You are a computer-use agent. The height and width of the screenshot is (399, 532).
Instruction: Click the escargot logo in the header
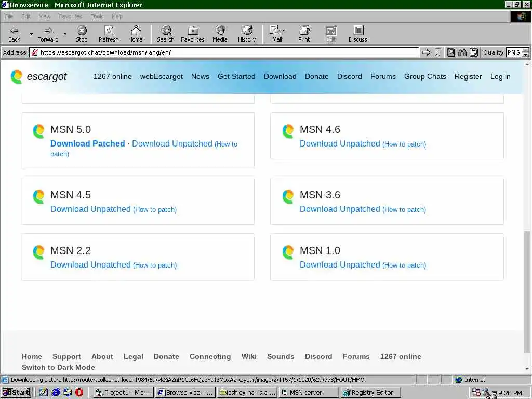tap(38, 77)
